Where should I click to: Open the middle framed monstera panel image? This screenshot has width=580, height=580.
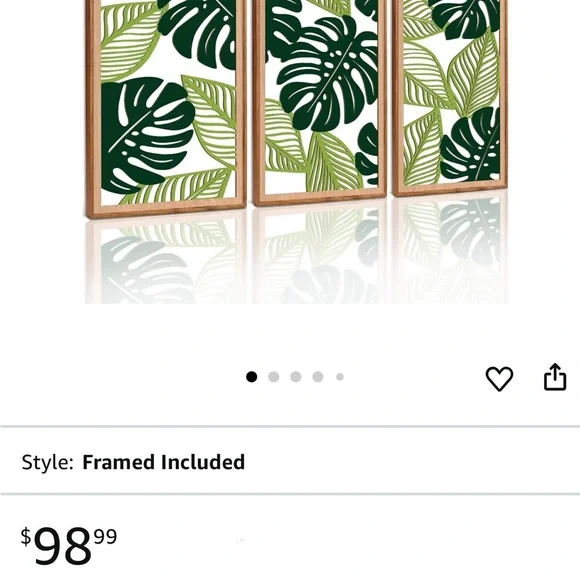[x=320, y=102]
